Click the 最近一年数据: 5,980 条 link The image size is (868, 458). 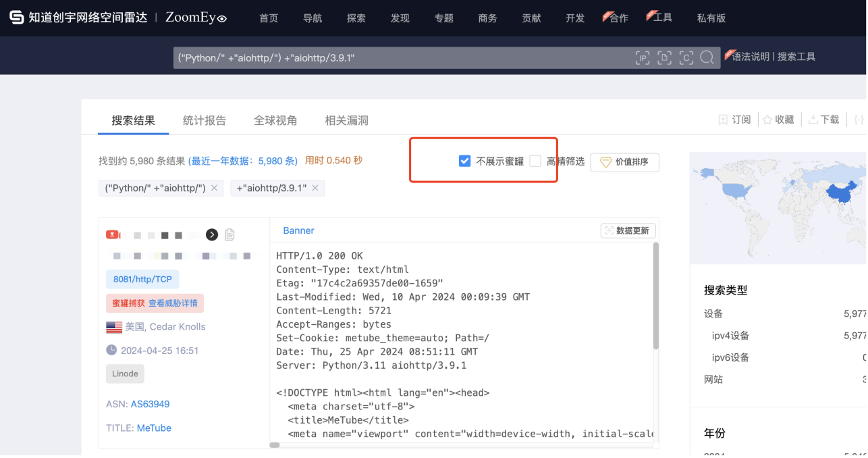243,161
